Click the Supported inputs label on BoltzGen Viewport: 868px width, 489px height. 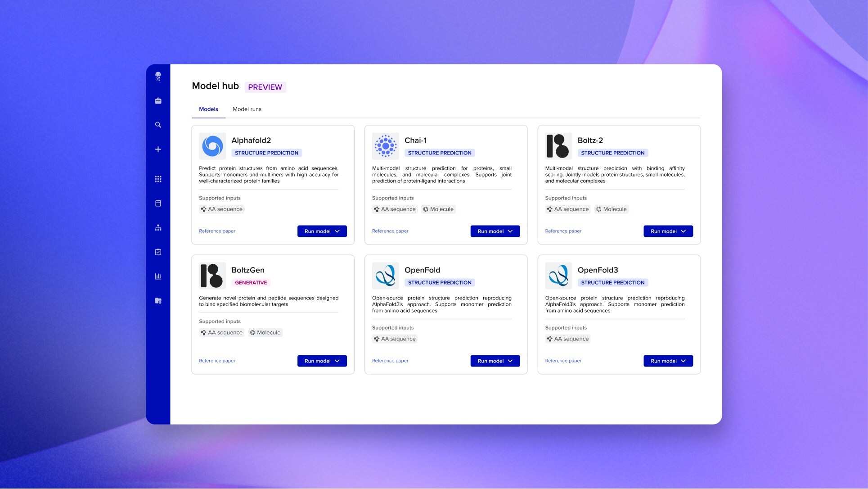pyautogui.click(x=220, y=321)
